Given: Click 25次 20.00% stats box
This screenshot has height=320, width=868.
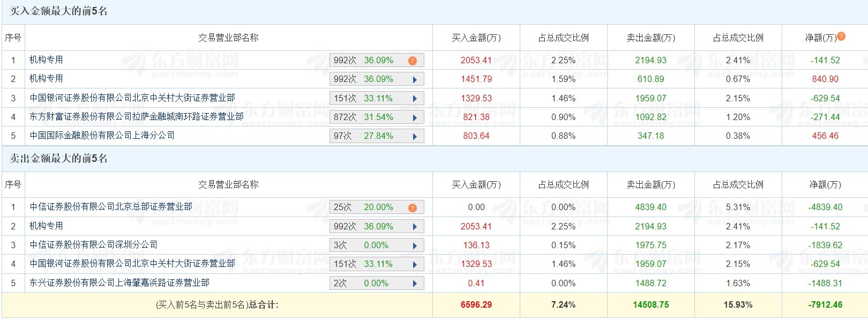Looking at the screenshot, I should [377, 207].
